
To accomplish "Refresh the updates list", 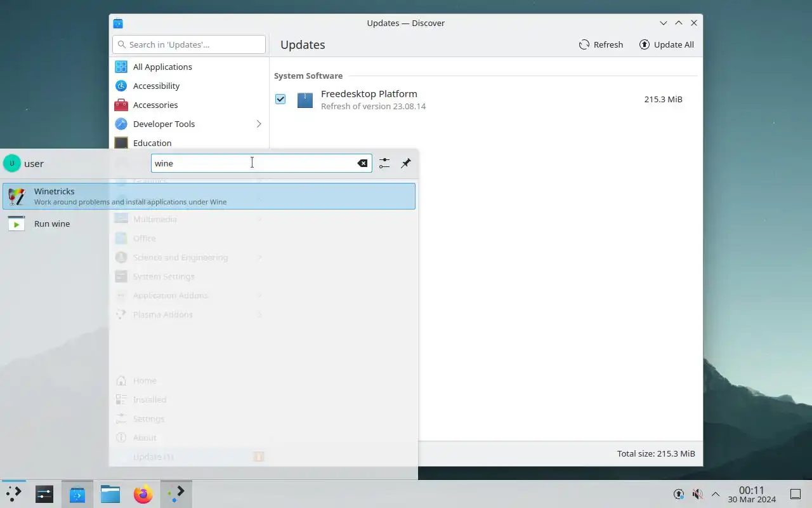I will (601, 44).
